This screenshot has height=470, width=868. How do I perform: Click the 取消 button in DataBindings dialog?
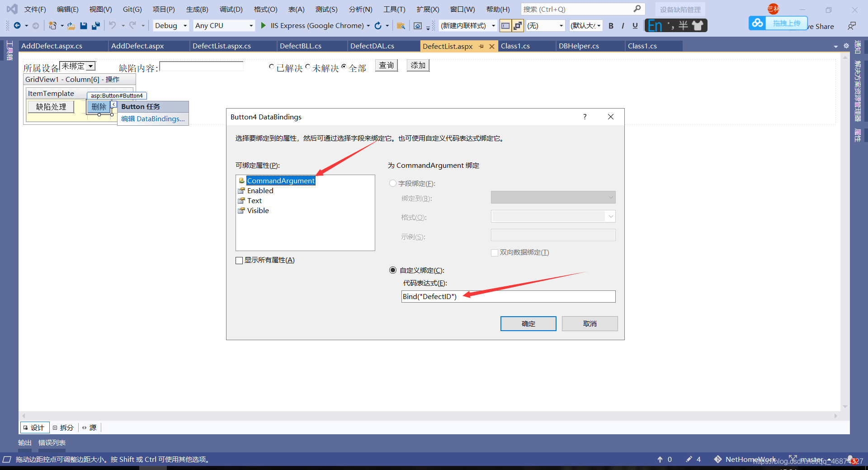pos(590,323)
